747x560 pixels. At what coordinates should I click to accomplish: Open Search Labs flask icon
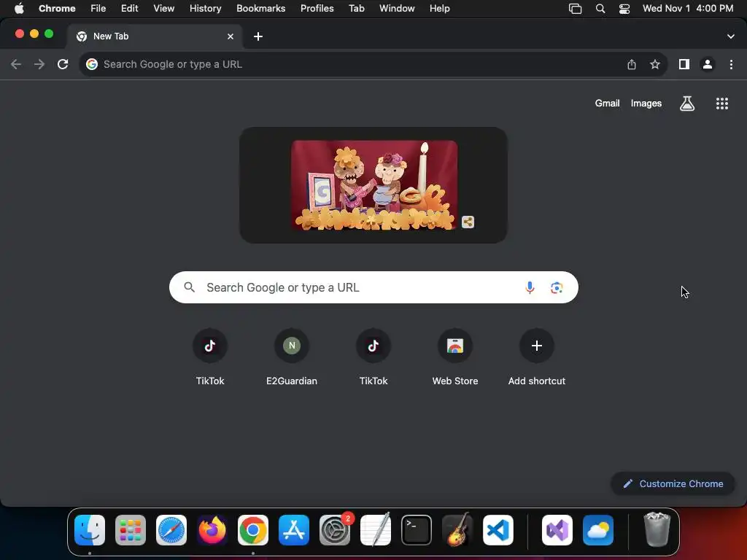coord(687,104)
